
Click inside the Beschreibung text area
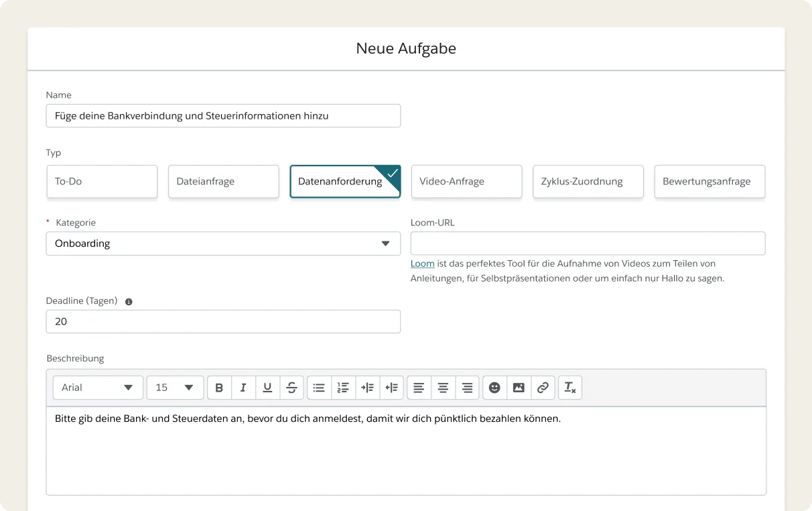click(x=406, y=451)
